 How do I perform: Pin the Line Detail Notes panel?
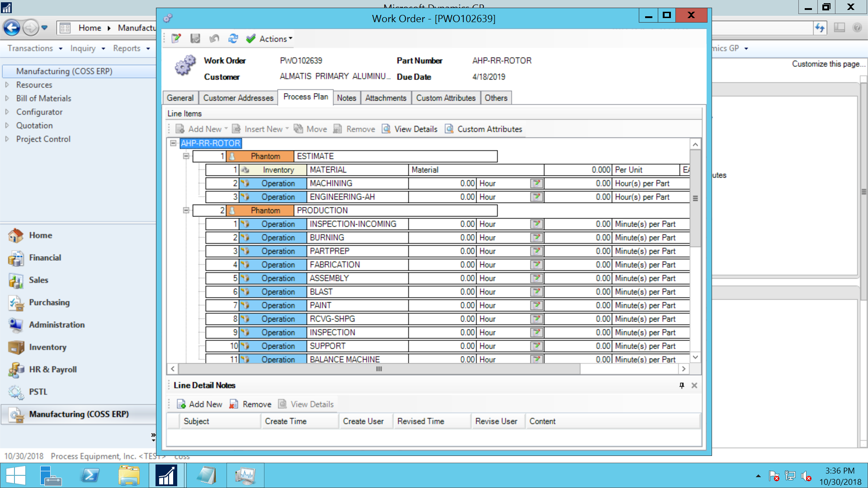click(x=682, y=385)
